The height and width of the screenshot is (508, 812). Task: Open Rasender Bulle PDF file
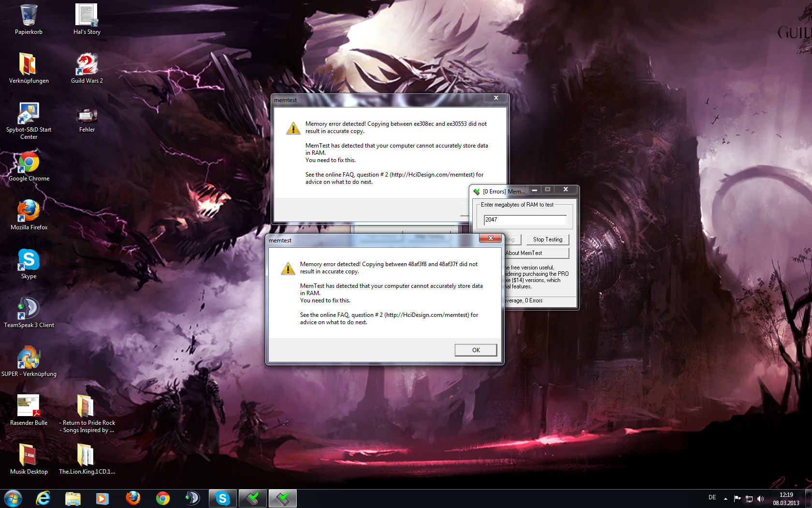coord(29,410)
